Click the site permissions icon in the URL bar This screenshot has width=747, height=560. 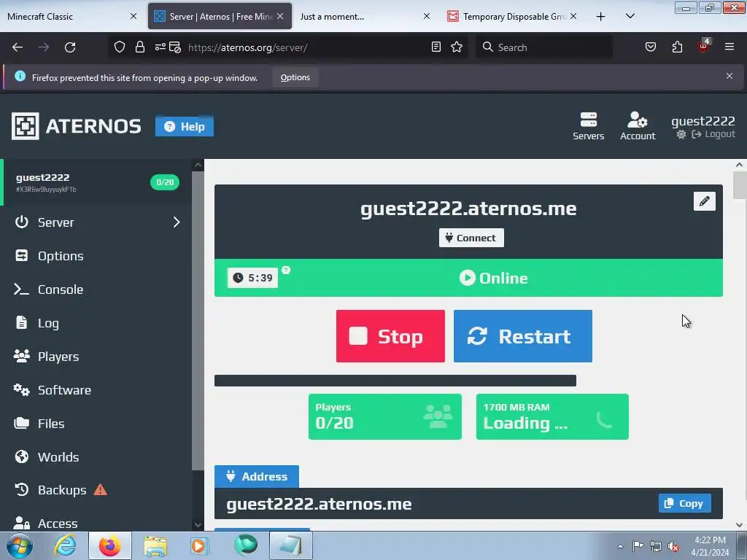(x=160, y=47)
